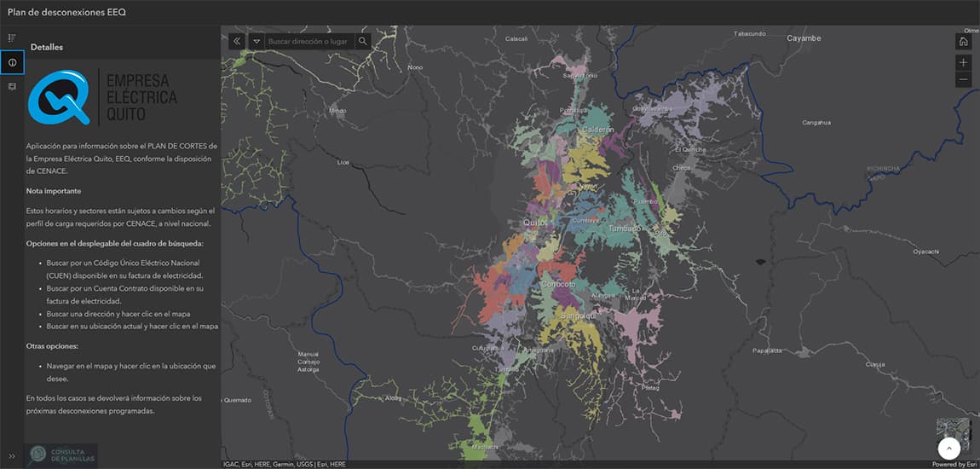980x469 pixels.
Task: Zoom in with the plus button
Action: 963,62
